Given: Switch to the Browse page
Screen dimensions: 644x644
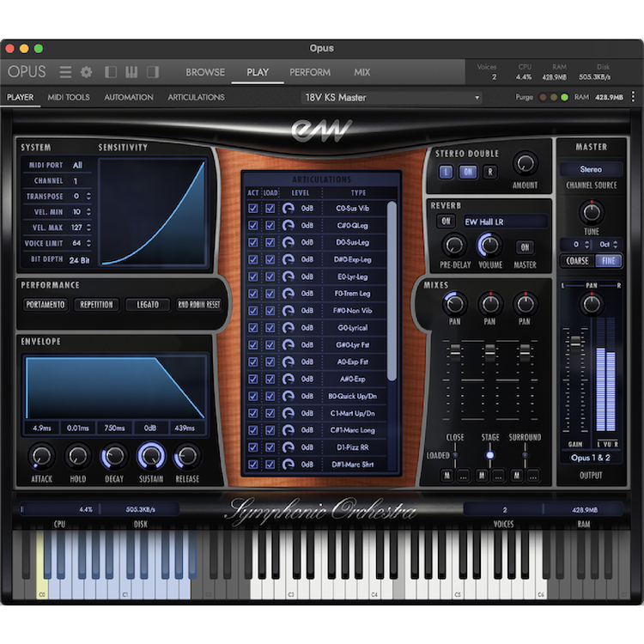Looking at the screenshot, I should coord(205,72).
